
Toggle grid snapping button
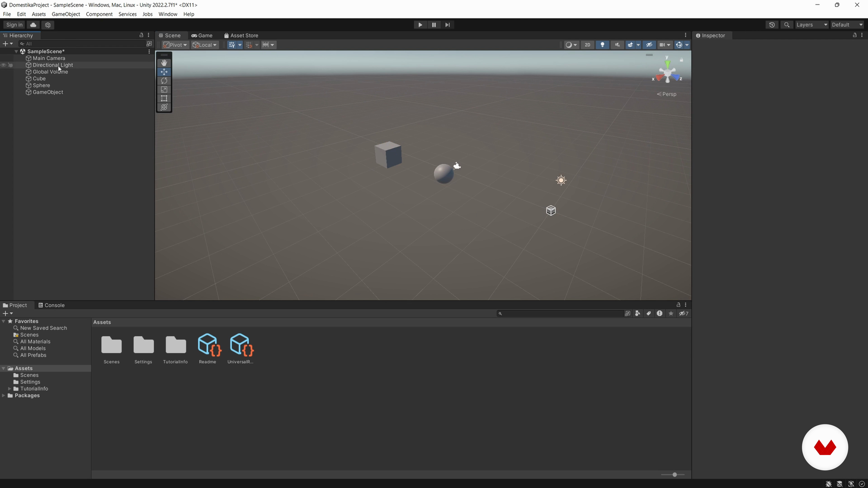[249, 45]
